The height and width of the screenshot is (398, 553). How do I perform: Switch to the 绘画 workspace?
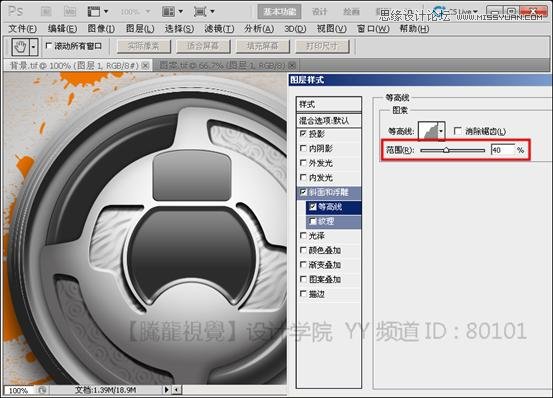[x=351, y=12]
